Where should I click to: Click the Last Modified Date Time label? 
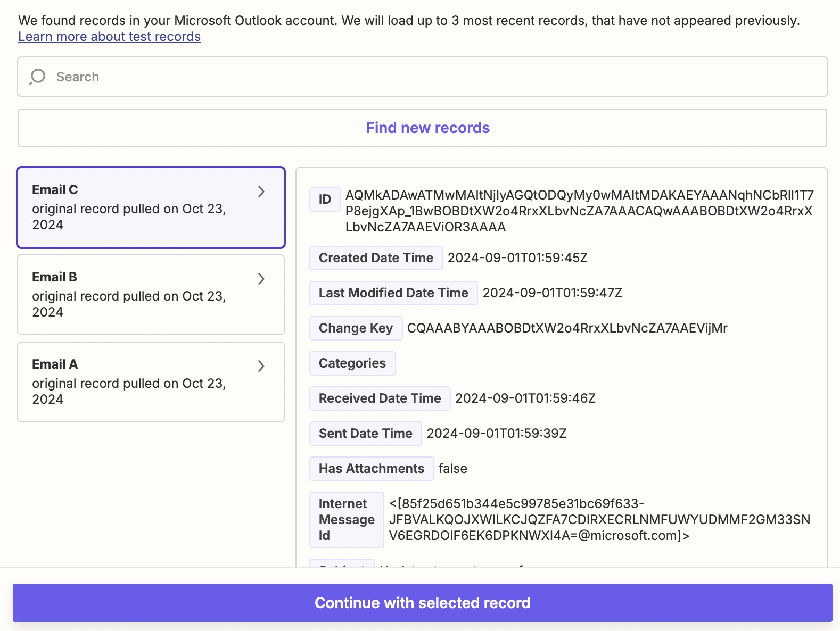pyautogui.click(x=393, y=293)
